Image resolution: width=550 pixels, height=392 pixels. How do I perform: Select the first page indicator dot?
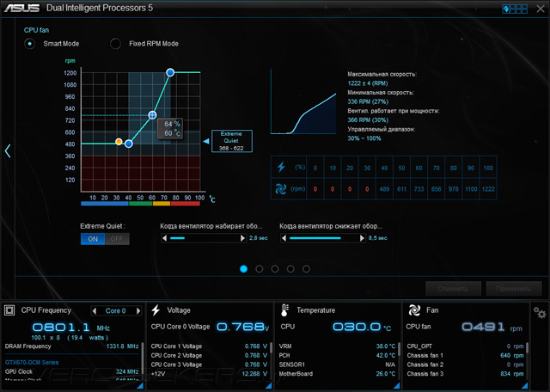[x=243, y=269]
